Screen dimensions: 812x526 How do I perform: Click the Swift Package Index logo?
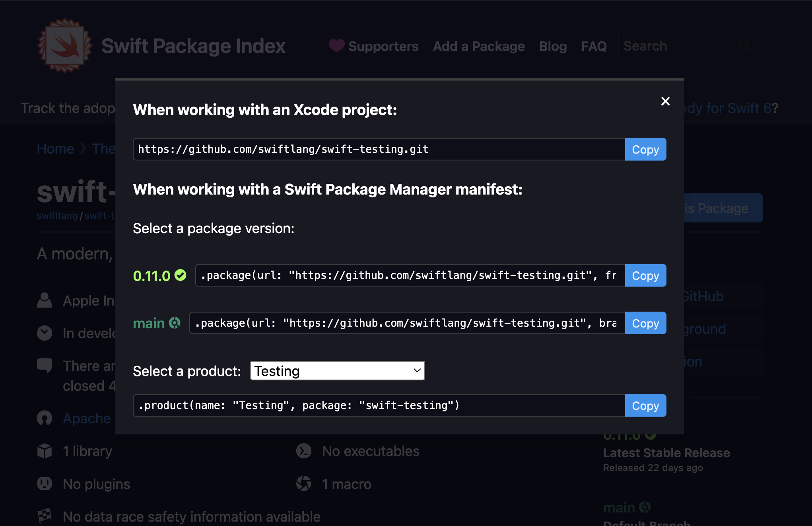click(65, 45)
